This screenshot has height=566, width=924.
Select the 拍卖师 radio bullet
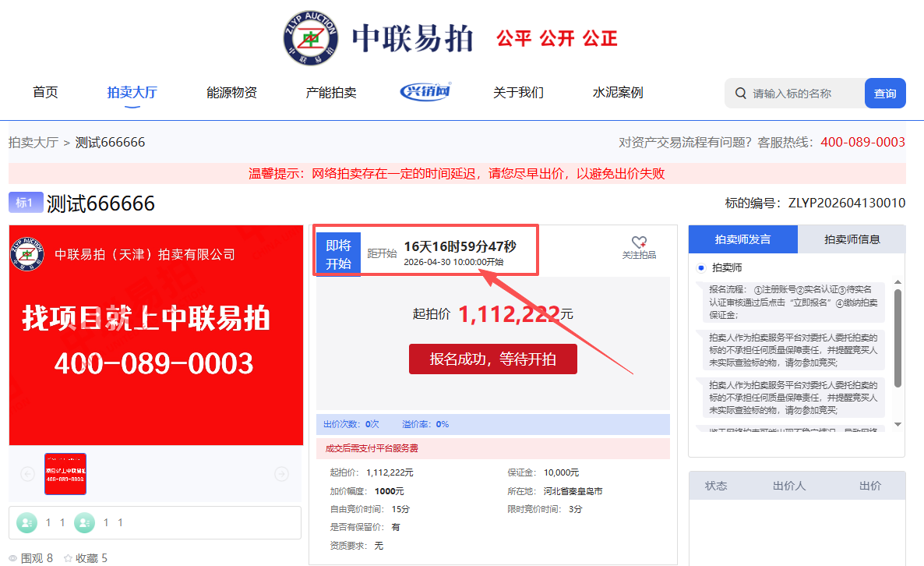point(701,267)
